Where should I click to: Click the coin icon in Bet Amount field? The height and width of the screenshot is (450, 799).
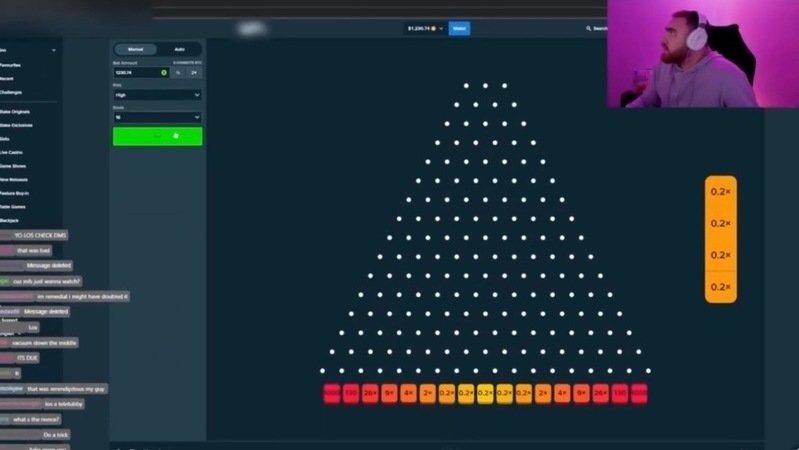point(164,72)
